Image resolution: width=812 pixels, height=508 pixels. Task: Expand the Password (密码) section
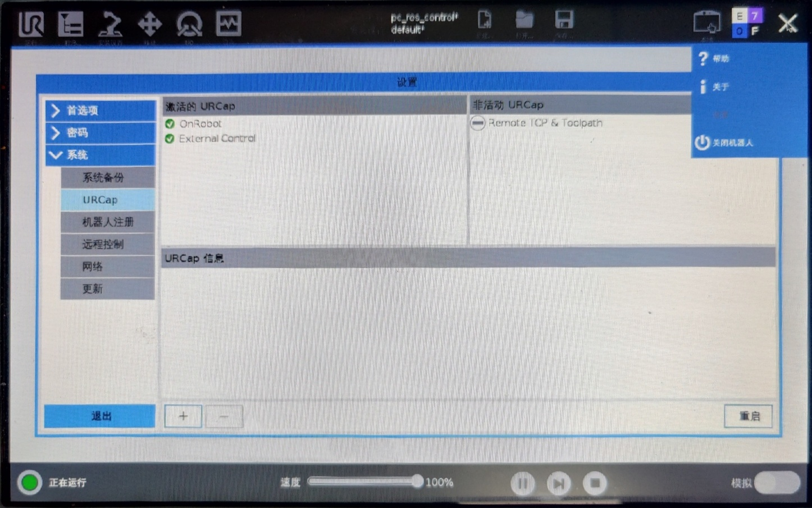pyautogui.click(x=101, y=132)
